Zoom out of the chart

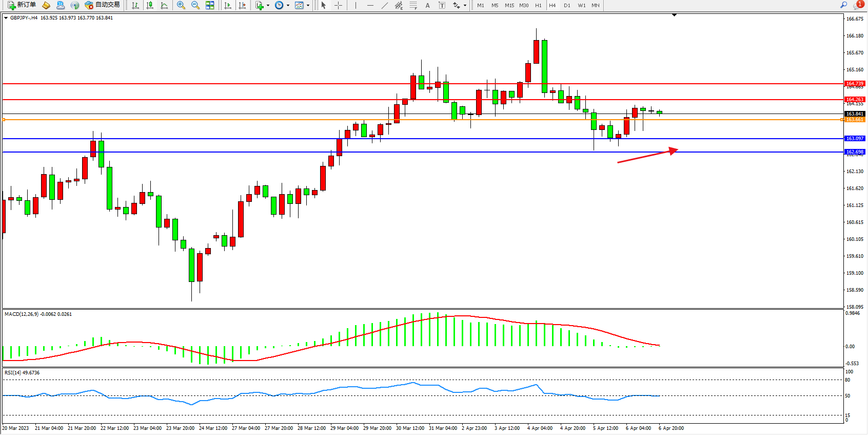[x=195, y=5]
